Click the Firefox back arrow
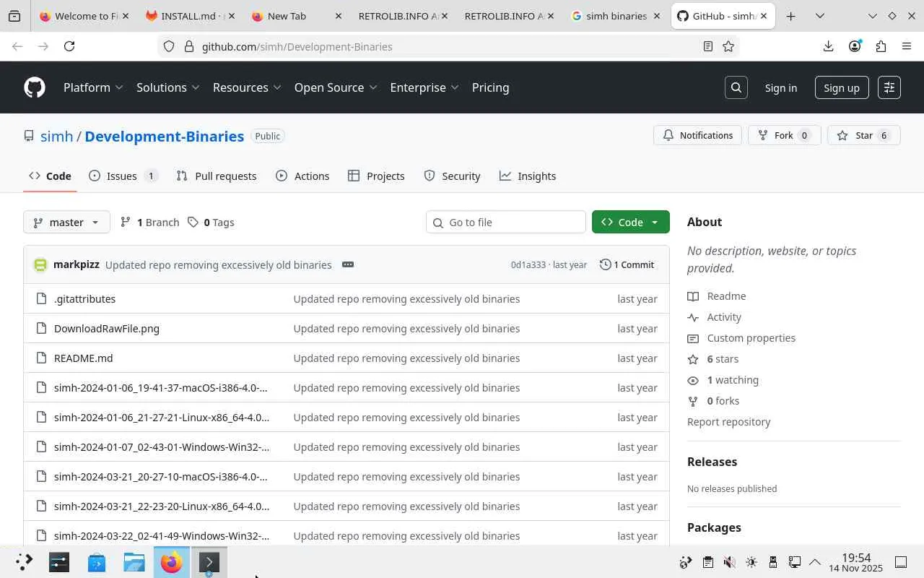Image resolution: width=924 pixels, height=578 pixels. 17,46
